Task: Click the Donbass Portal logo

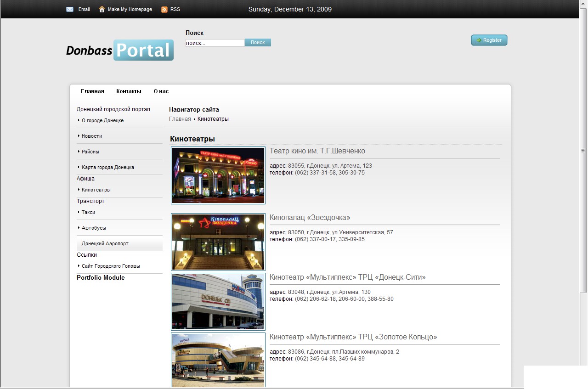Action: (x=120, y=50)
